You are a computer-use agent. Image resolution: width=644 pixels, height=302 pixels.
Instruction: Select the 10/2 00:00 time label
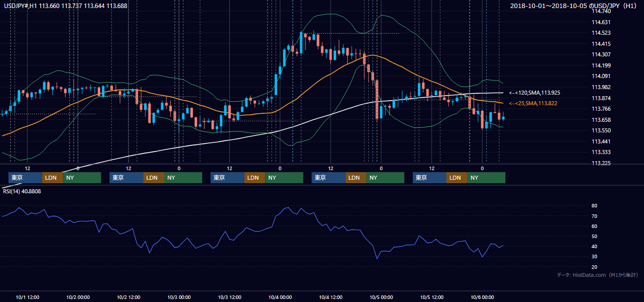(78, 297)
